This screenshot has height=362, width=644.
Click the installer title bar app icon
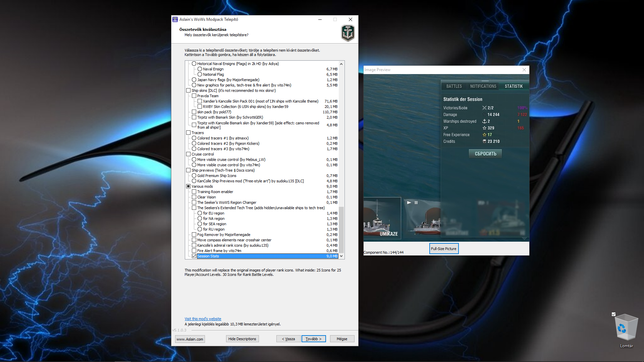pyautogui.click(x=175, y=19)
